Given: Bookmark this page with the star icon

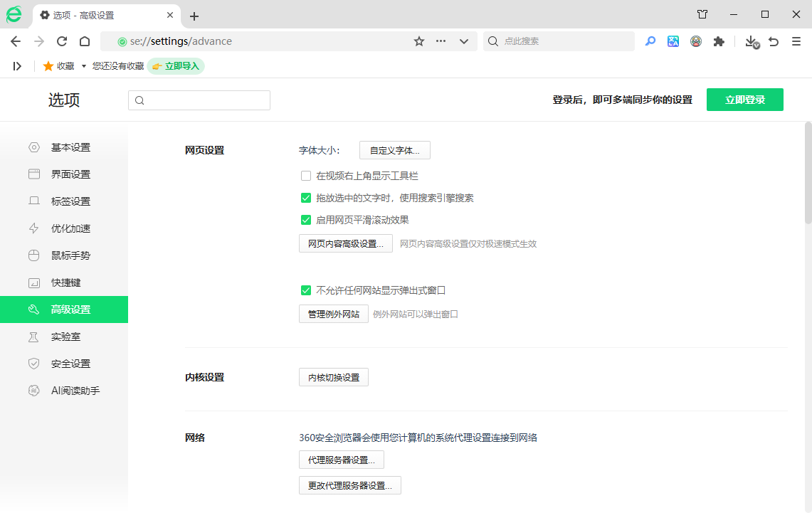Looking at the screenshot, I should coord(418,41).
